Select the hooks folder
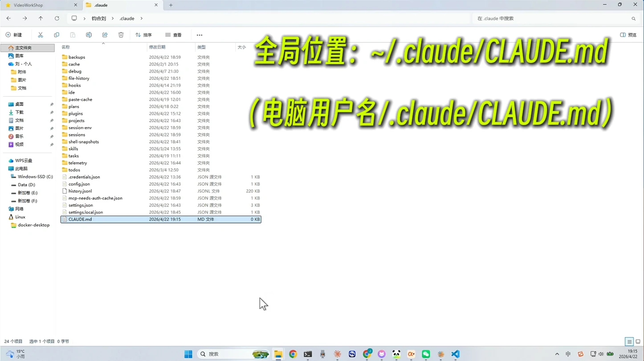644x361 pixels. [x=161, y=85]
